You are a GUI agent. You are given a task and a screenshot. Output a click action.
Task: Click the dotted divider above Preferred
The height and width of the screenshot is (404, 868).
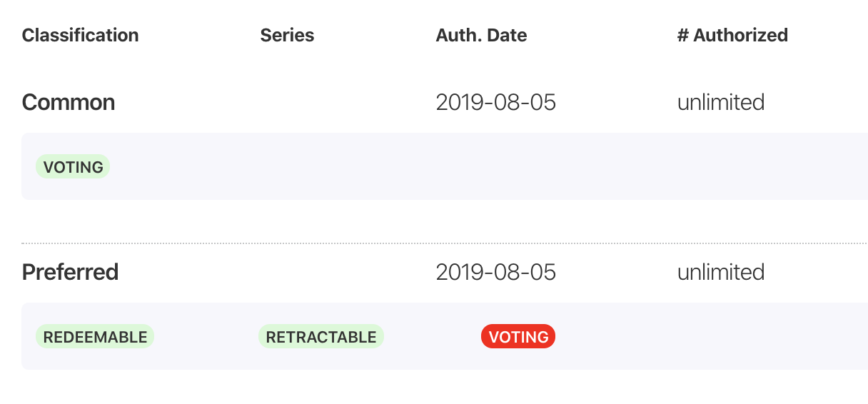[x=445, y=243]
